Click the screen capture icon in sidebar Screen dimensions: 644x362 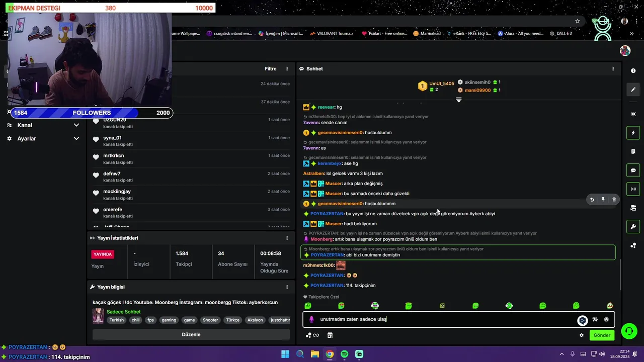pos(633,114)
